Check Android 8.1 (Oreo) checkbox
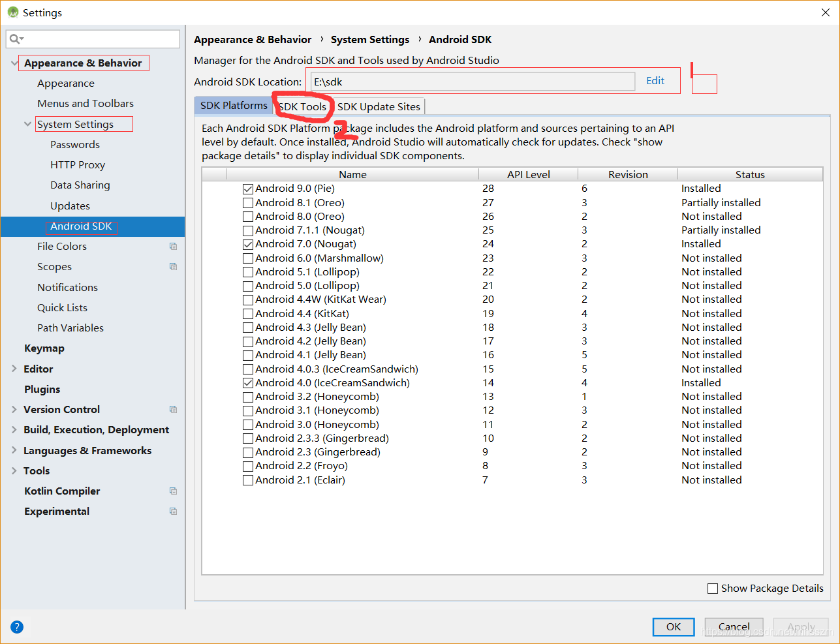 pos(248,203)
